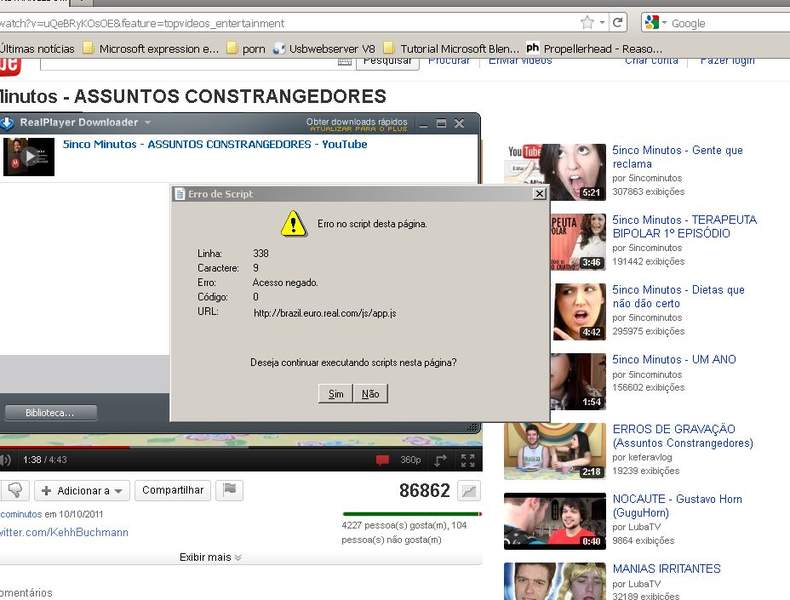Click the Pesquisar button
The height and width of the screenshot is (600, 790).
pyautogui.click(x=387, y=62)
